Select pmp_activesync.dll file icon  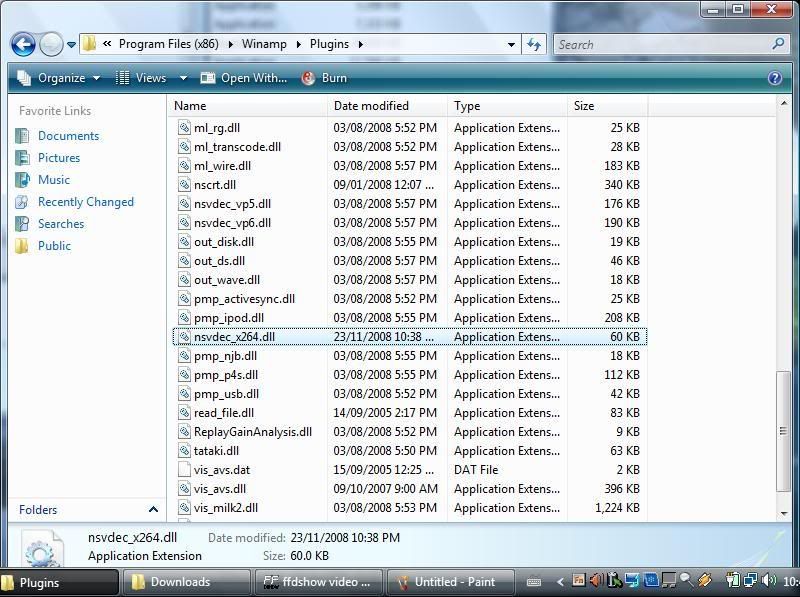pyautogui.click(x=184, y=298)
